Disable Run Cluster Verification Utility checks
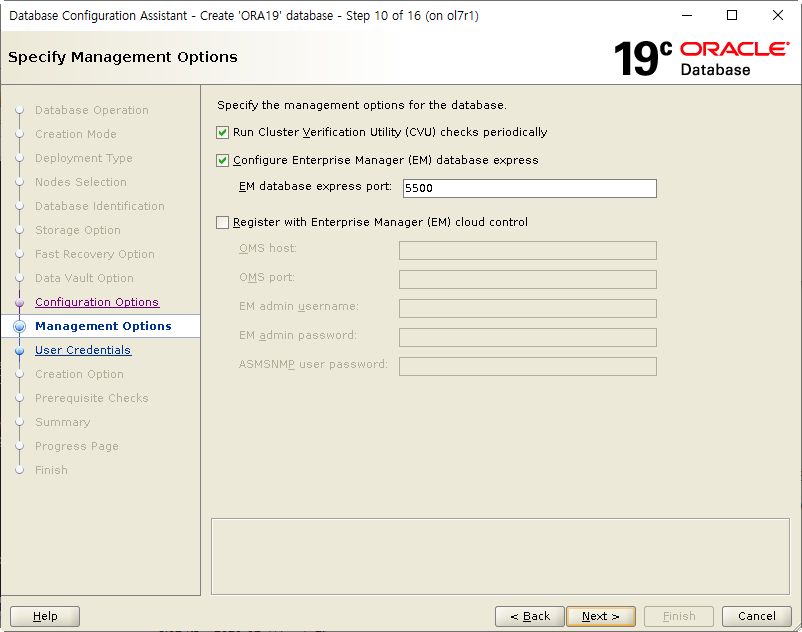The height and width of the screenshot is (632, 802). 222,131
